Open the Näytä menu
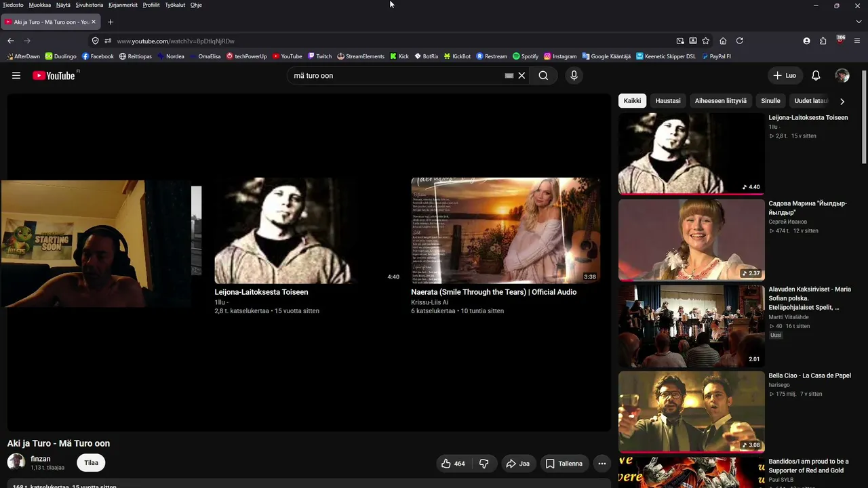 63,5
